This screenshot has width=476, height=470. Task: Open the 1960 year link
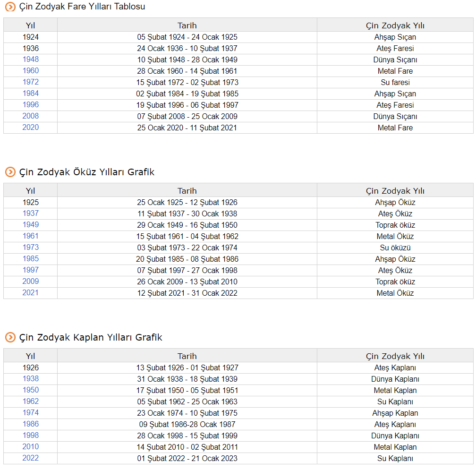[31, 71]
